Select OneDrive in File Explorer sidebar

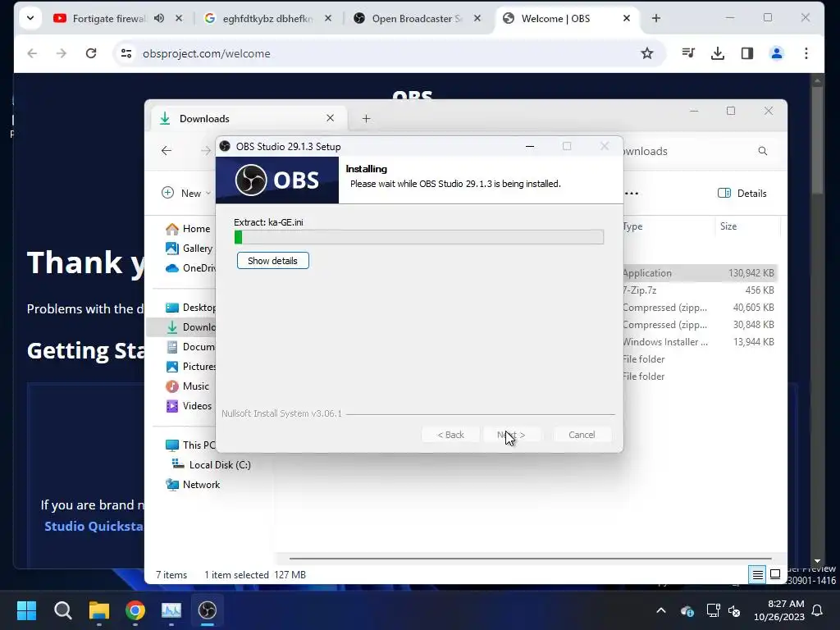190,268
